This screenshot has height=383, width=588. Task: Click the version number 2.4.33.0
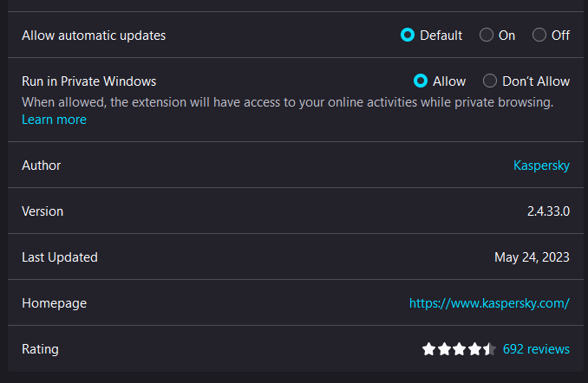click(548, 211)
